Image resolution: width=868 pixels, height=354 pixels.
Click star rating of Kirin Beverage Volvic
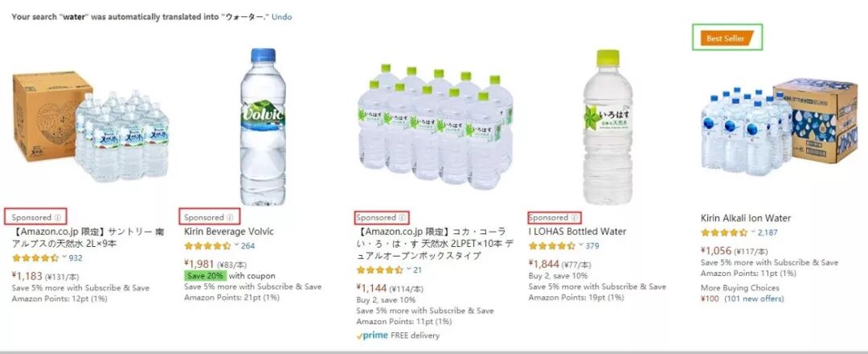(x=207, y=246)
